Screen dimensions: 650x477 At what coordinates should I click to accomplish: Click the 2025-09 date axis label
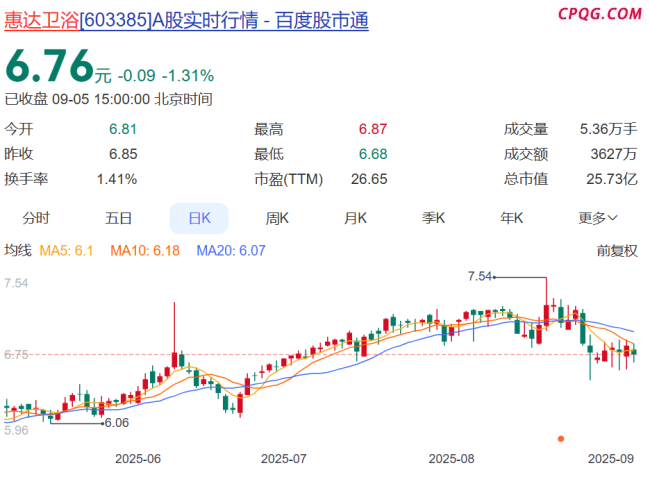point(611,459)
